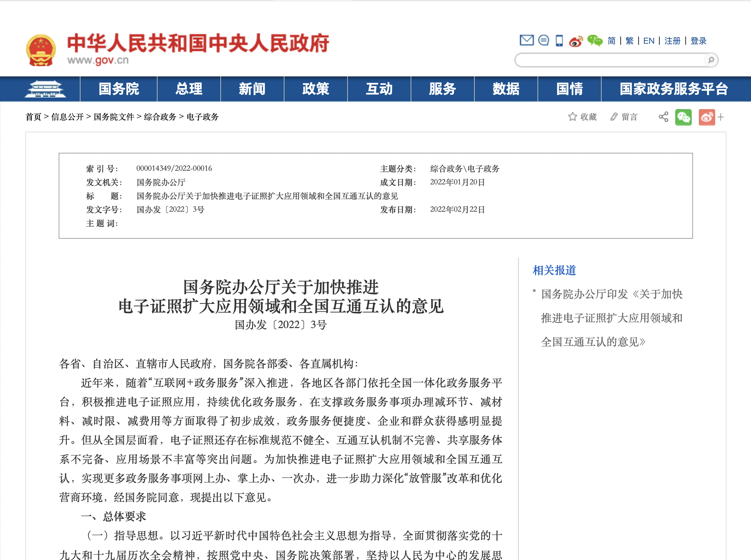Viewport: 751px width, 560px height.
Task: Open the 国情 navigation menu
Action: click(x=570, y=89)
